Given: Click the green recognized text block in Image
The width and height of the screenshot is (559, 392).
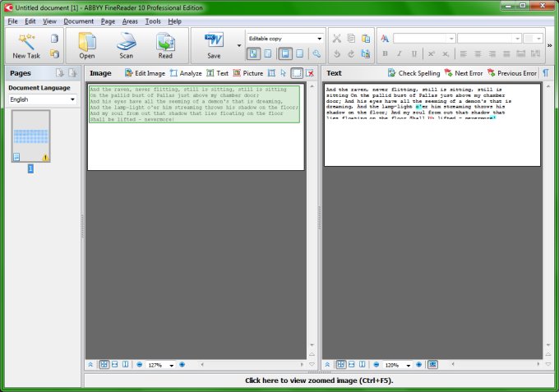Looking at the screenshot, I should tap(194, 104).
